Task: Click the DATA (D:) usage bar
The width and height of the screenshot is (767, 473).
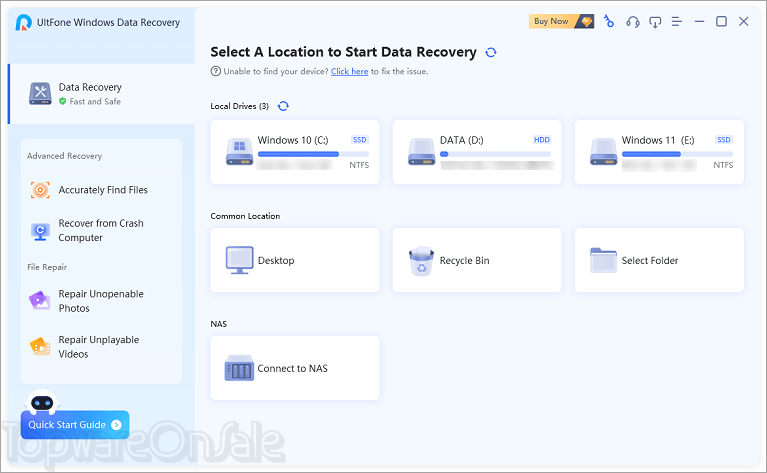Action: coord(495,154)
